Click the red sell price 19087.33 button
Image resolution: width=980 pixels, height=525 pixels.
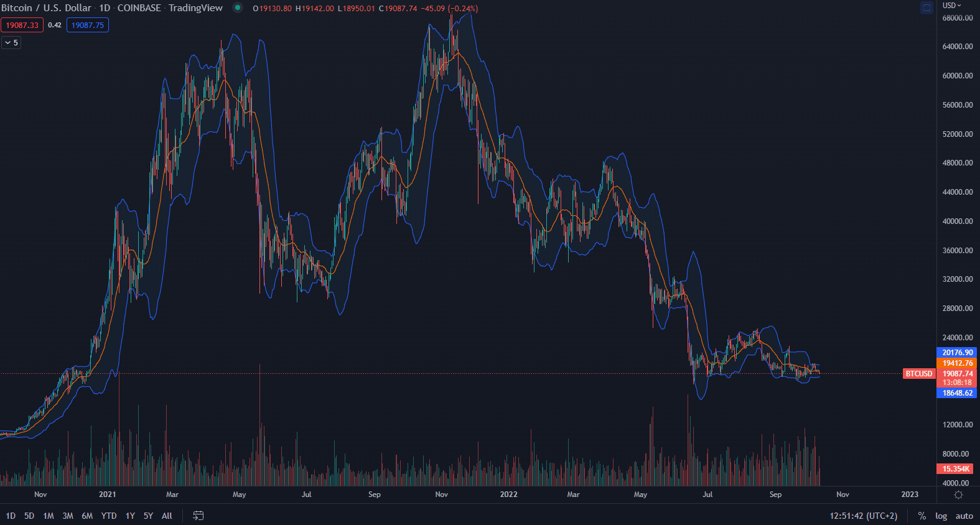(22, 26)
